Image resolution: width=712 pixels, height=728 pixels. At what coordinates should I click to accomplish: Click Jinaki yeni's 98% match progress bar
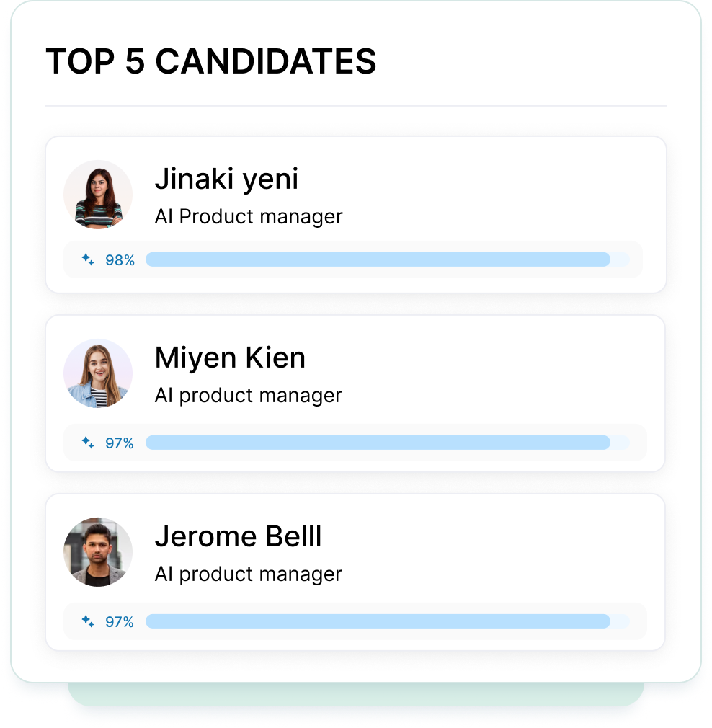click(388, 259)
